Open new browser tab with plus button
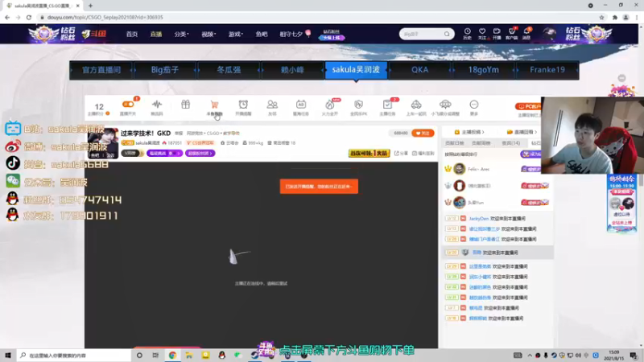 coord(90,6)
